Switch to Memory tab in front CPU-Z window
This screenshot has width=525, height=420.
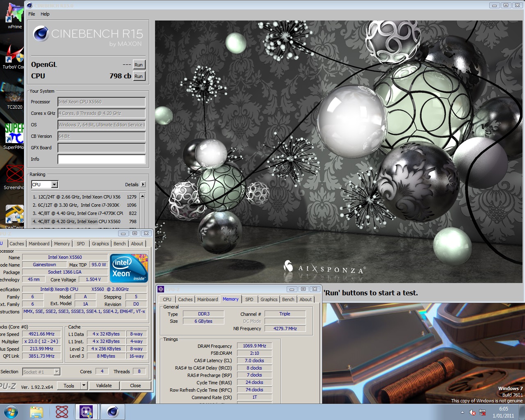tap(62, 244)
